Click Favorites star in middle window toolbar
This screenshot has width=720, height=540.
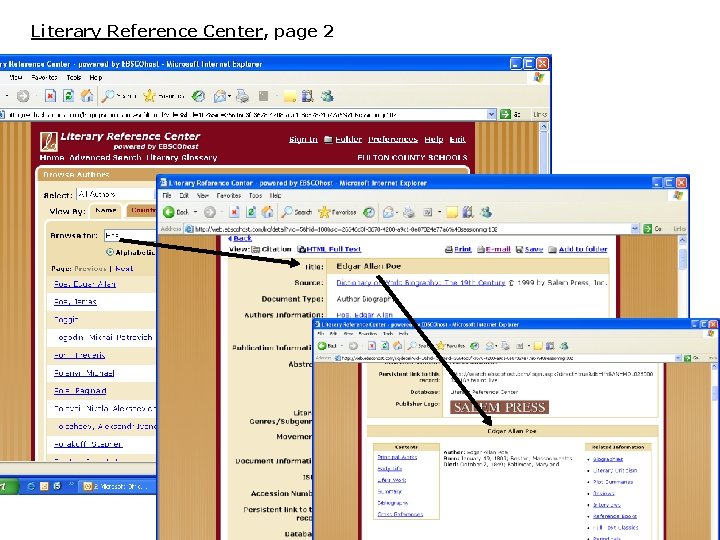[x=324, y=212]
